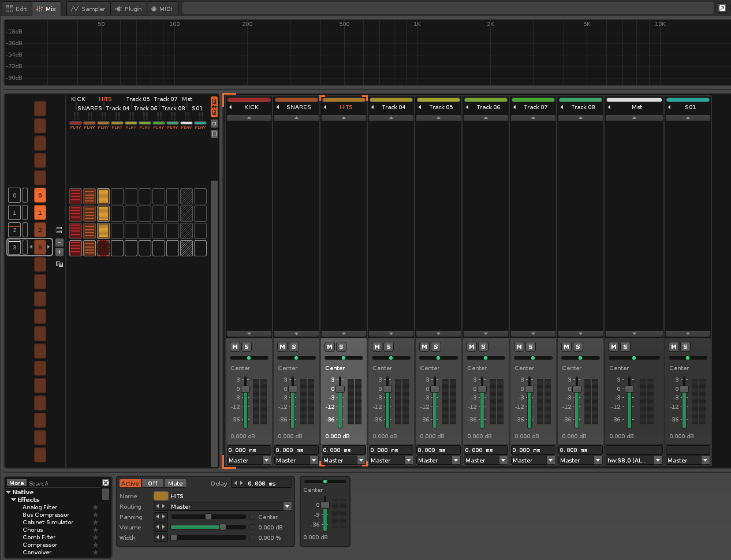The height and width of the screenshot is (560, 731).
Task: Star the Bus Compressor effect
Action: (x=96, y=515)
